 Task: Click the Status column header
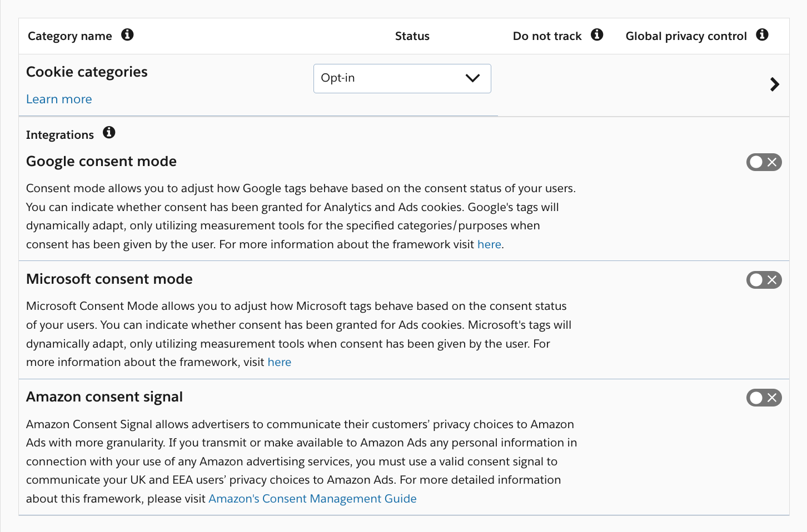[412, 36]
